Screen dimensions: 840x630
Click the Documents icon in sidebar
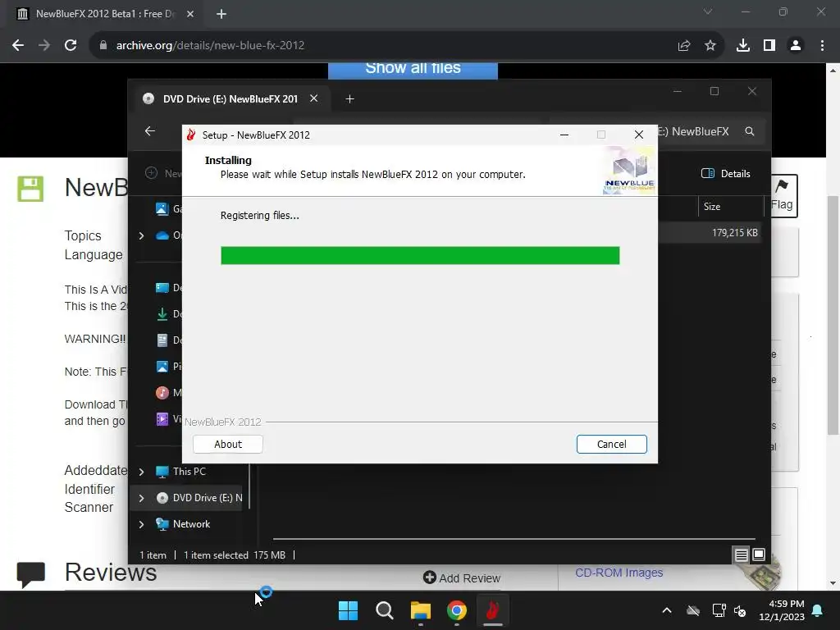click(x=162, y=340)
